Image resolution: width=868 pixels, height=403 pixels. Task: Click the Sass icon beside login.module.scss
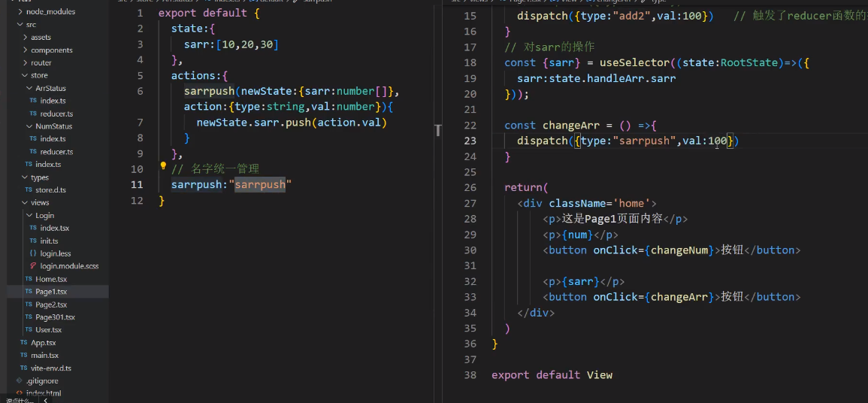click(34, 266)
